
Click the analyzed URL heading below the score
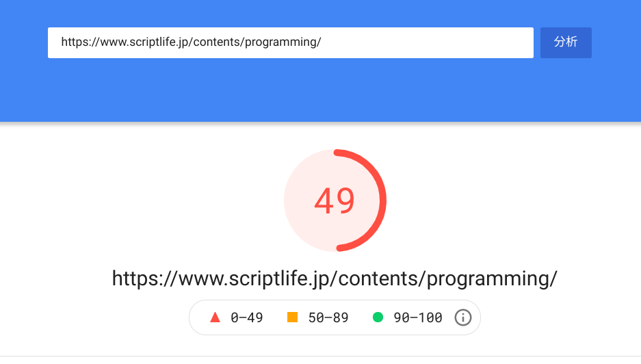point(335,278)
